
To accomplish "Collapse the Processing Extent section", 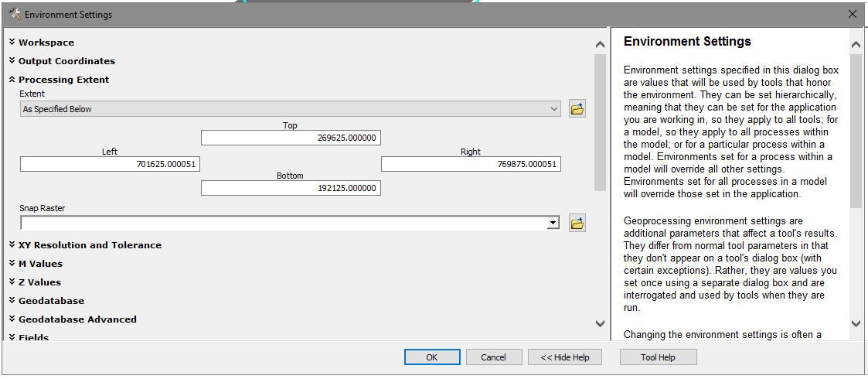I will tap(63, 80).
